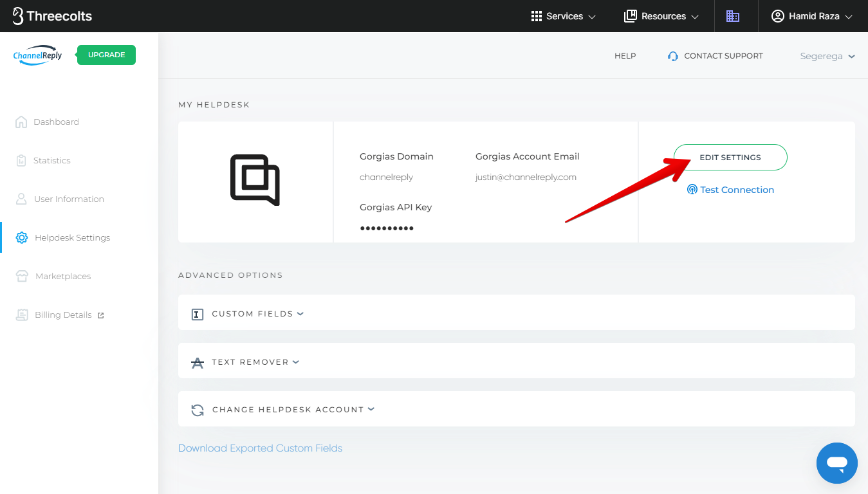Click the MY HELPDESK heading
Screen dimensions: 868x494
[x=214, y=104]
